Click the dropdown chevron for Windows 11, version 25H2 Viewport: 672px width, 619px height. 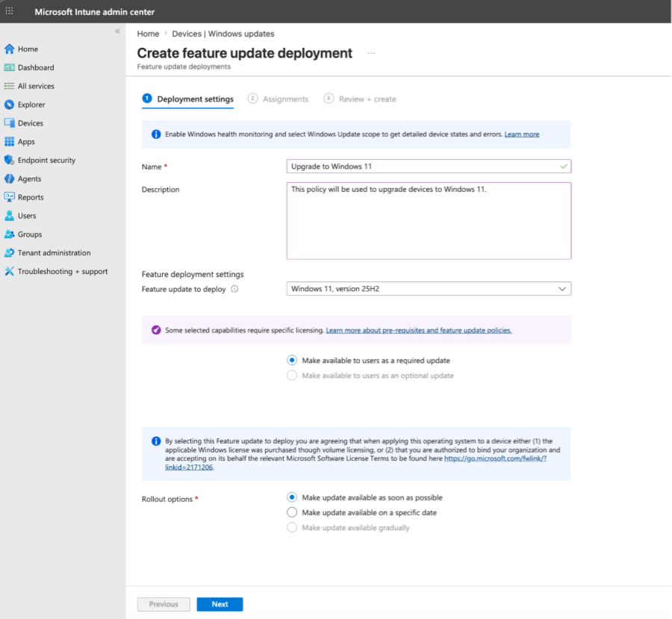click(561, 289)
